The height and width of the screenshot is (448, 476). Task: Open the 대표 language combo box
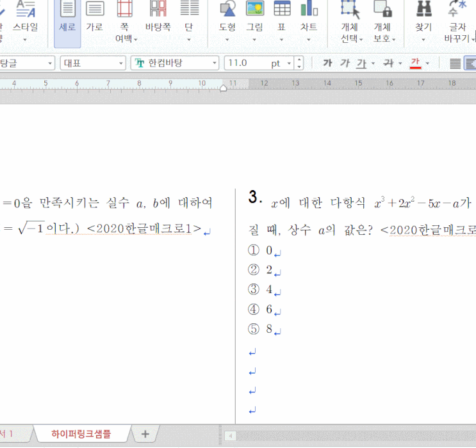93,63
